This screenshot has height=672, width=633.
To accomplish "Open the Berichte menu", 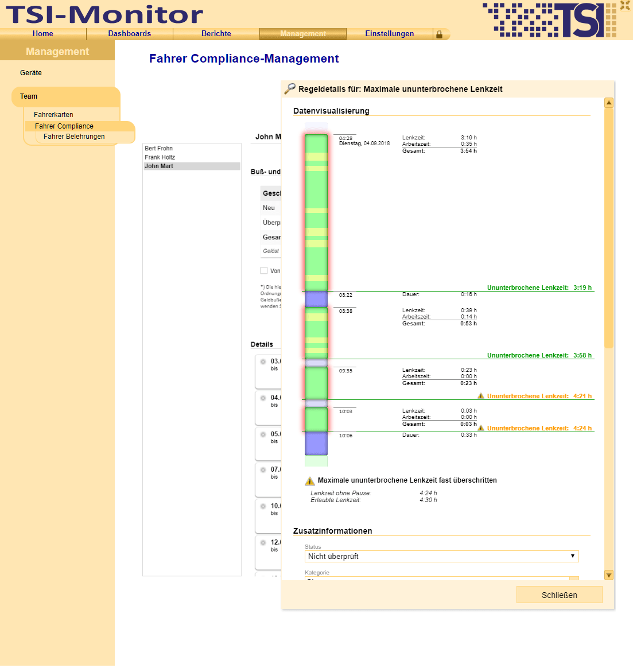I will point(216,33).
